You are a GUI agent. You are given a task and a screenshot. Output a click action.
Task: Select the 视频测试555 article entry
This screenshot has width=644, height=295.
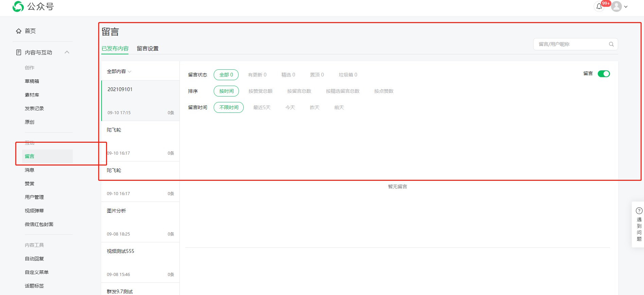click(140, 262)
